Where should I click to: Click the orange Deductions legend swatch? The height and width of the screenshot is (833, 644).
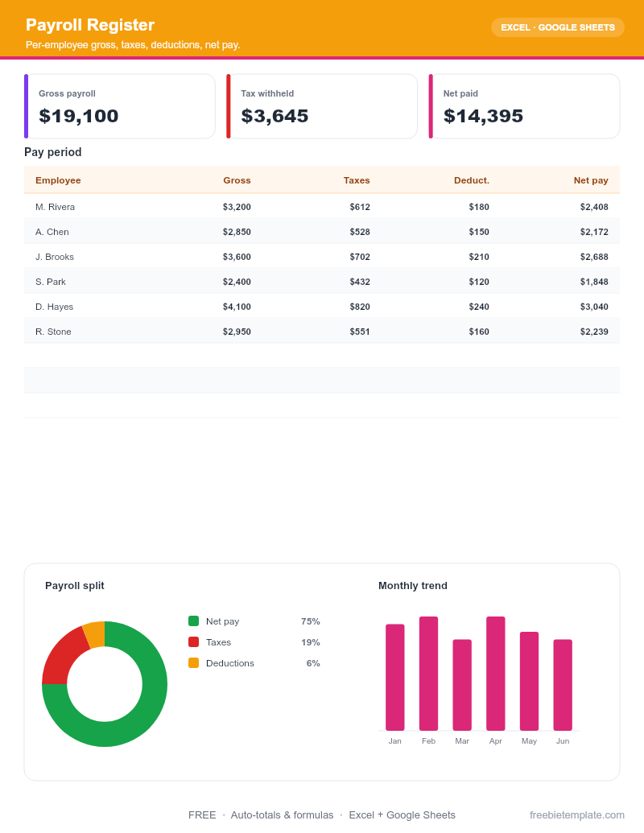(x=193, y=663)
